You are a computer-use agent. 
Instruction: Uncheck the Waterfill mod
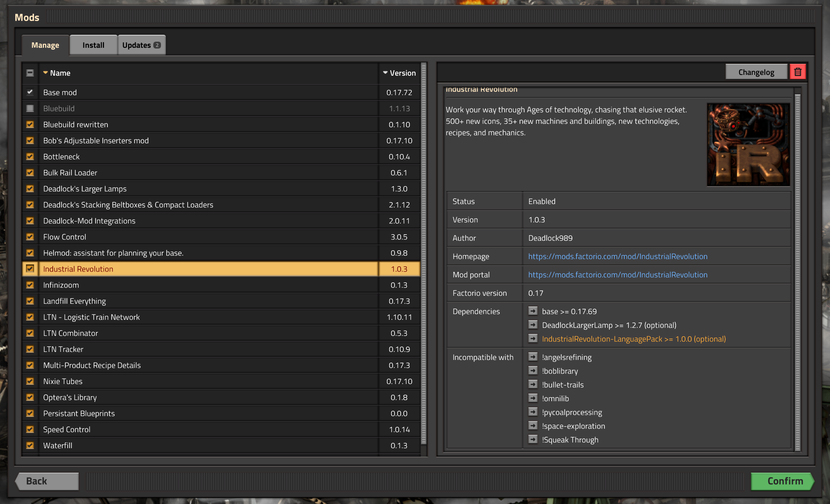[30, 446]
